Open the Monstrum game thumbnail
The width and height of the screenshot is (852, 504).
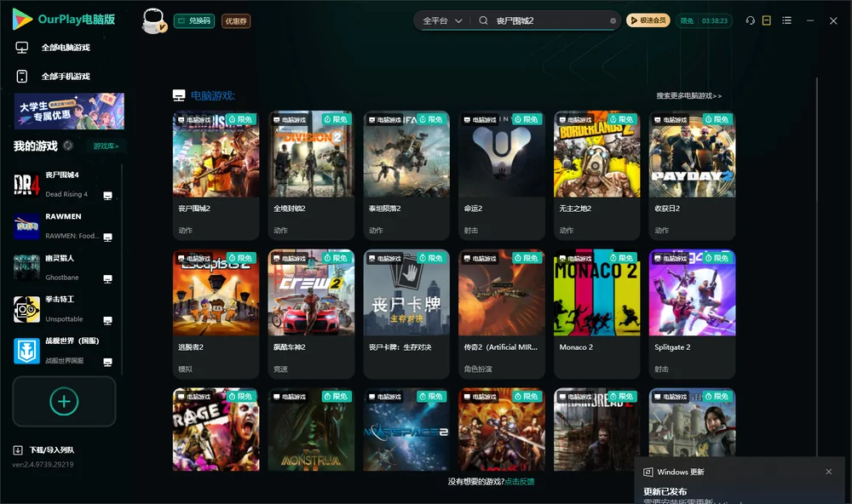tap(311, 430)
